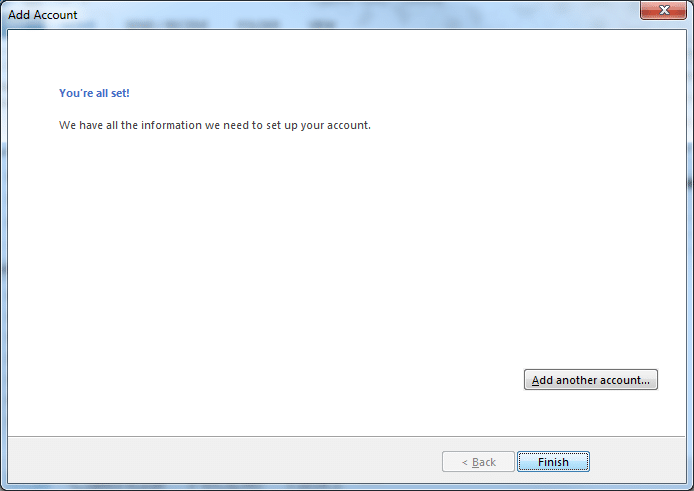Click the gray footer left of Back

221,460
